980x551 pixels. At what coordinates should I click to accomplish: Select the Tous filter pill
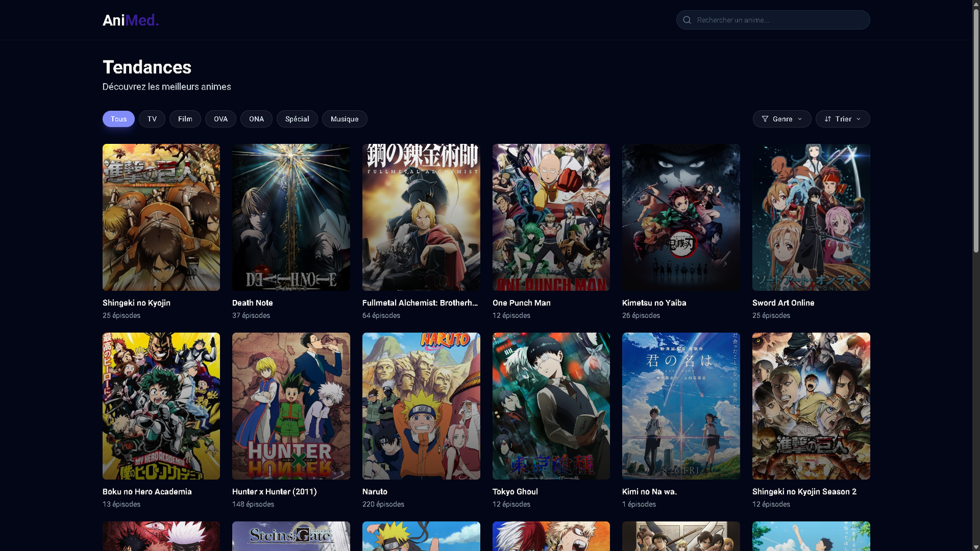tap(118, 119)
